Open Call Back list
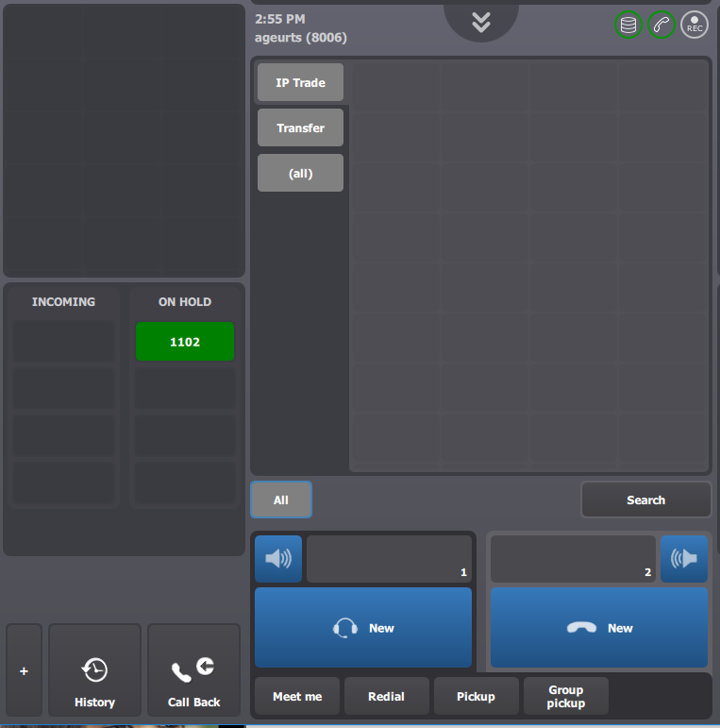Viewport: 720px width, 728px height. pyautogui.click(x=193, y=671)
